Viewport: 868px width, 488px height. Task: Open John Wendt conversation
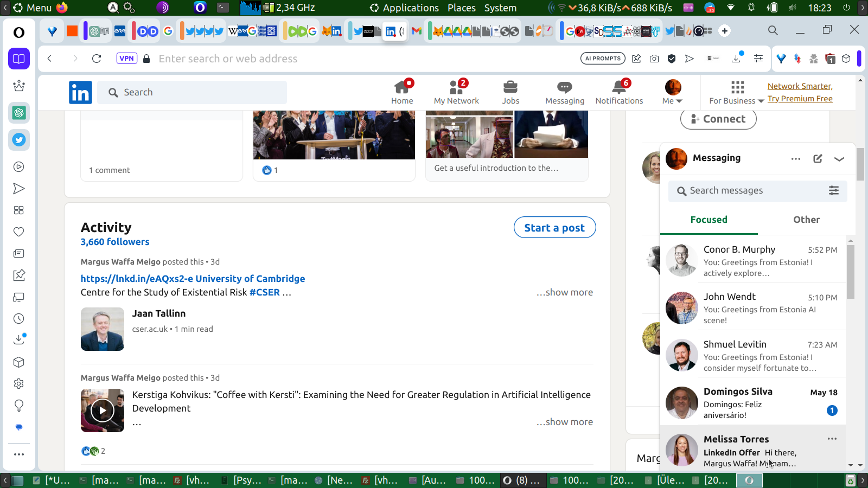click(753, 307)
